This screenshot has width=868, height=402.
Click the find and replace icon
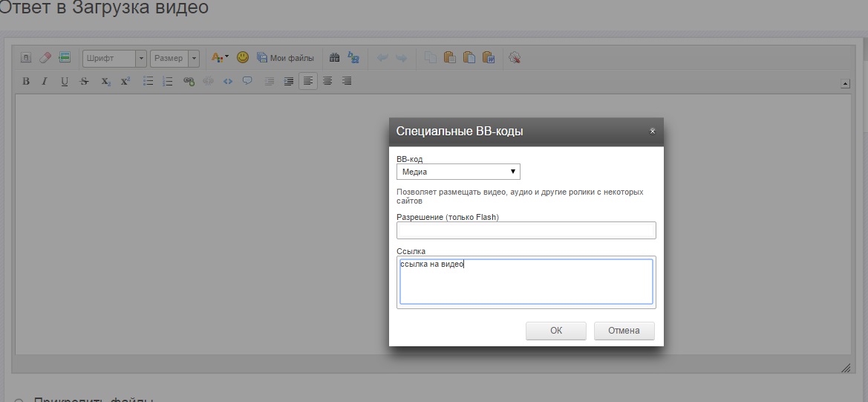[353, 57]
